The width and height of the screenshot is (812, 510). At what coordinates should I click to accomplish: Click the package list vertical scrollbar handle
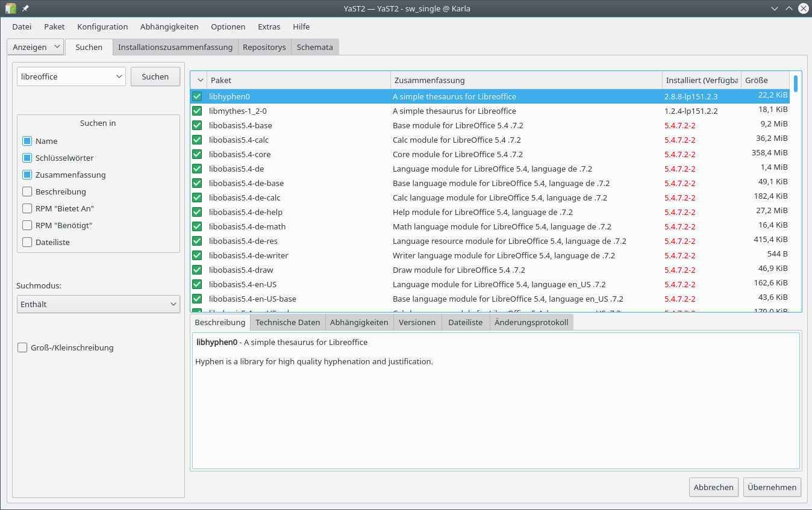[x=795, y=83]
